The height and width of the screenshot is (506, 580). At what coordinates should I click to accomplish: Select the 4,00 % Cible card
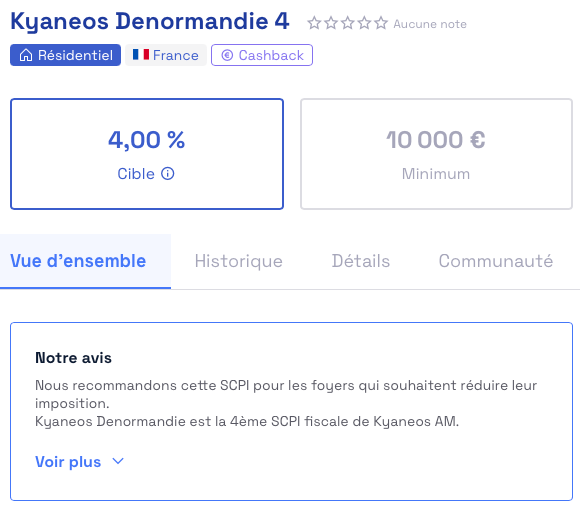pos(147,154)
